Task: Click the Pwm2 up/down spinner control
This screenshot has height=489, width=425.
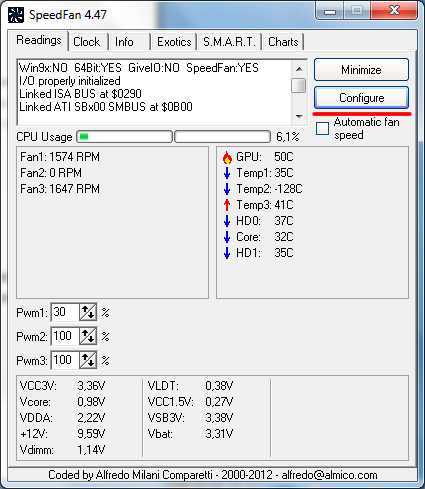Action: (x=88, y=336)
